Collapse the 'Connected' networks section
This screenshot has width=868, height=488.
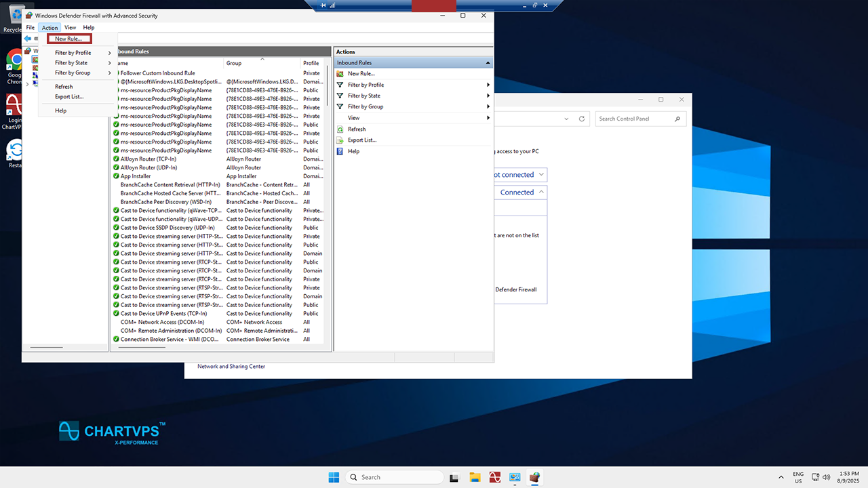[x=540, y=192]
